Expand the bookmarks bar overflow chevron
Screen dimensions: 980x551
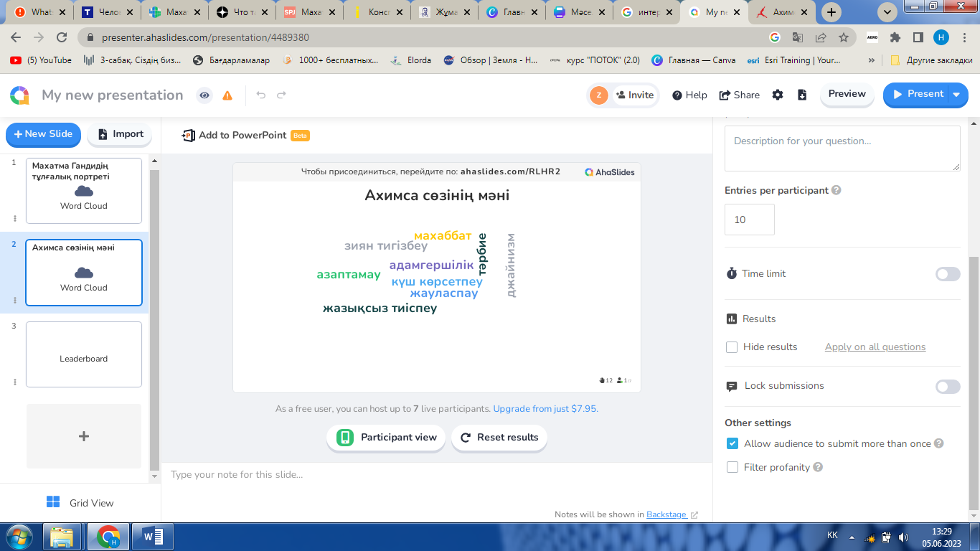click(x=872, y=60)
